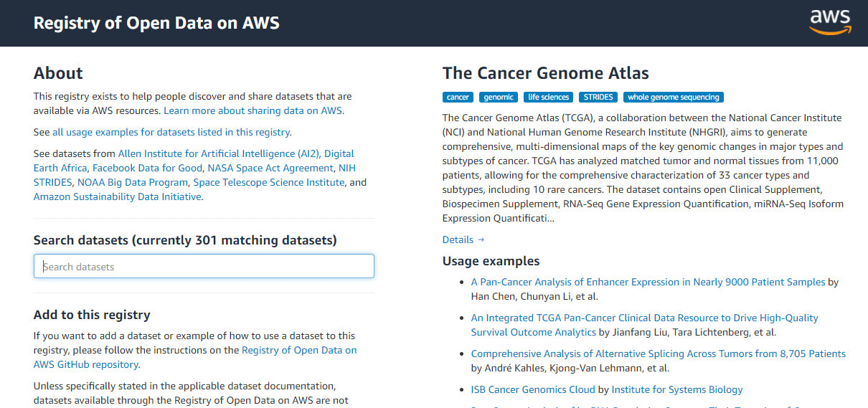Open Integrated TCGA Pan-Cancer Clinical Data Resource article
Image resolution: width=868 pixels, height=408 pixels.
(x=644, y=325)
